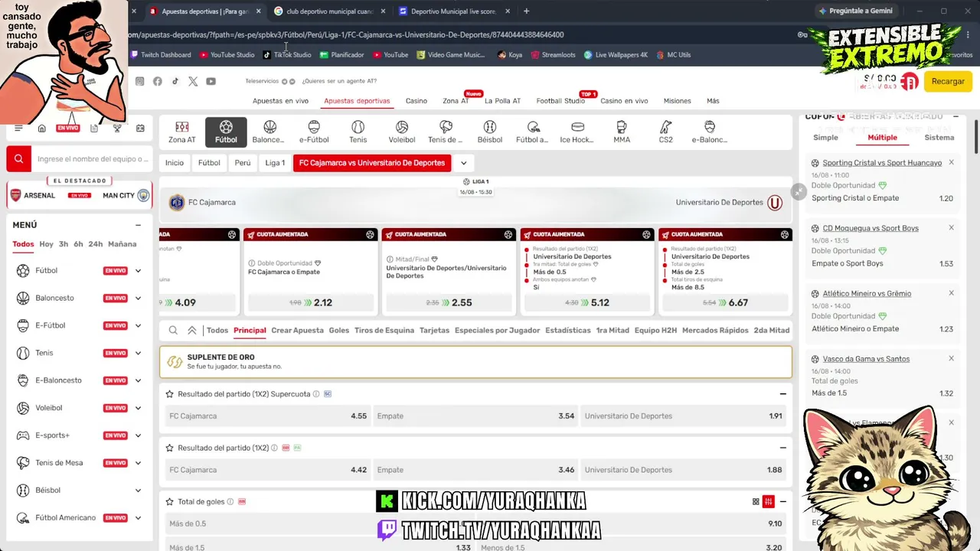Go to home via sidebar house icon

pyautogui.click(x=42, y=128)
